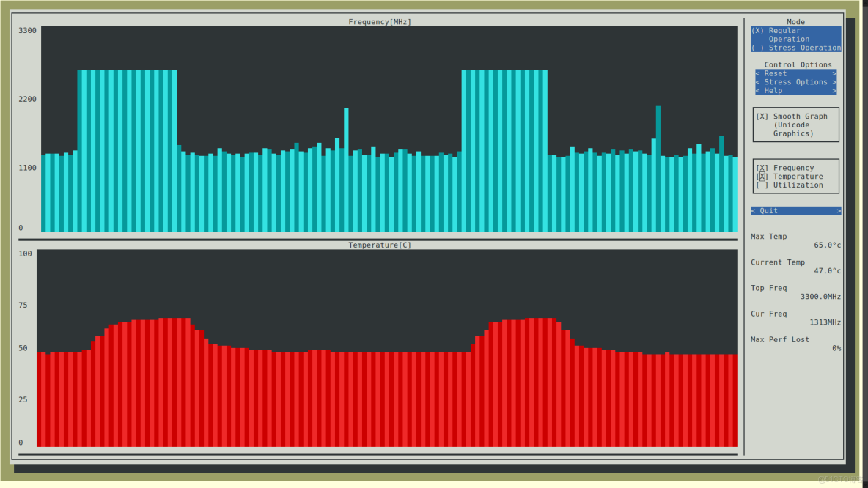
Task: Click the Cur Freq value 1313MHz
Action: [825, 322]
